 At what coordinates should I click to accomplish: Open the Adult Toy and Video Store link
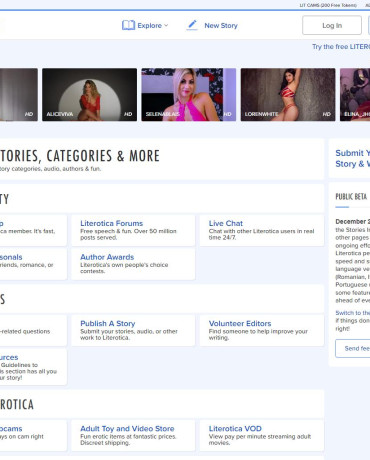coord(127,429)
